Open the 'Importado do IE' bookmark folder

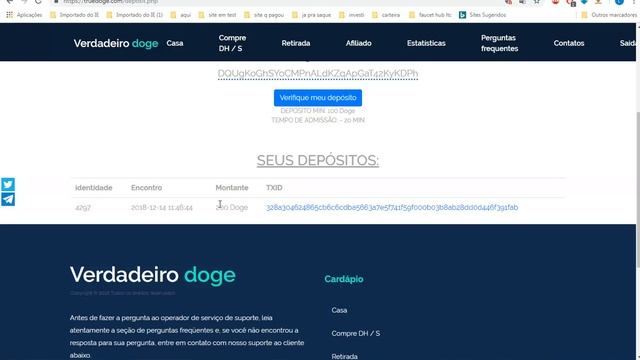tap(74, 15)
